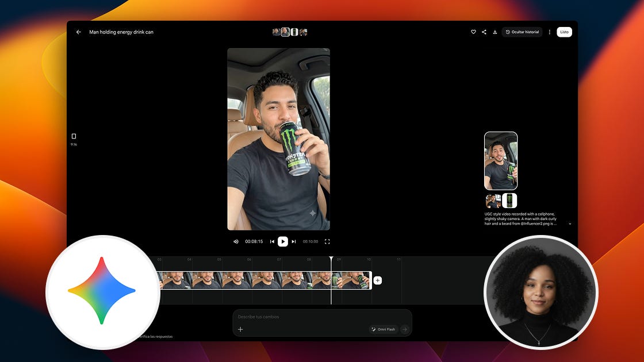Expand the UGC style prompt description
Viewport: 644px width, 362px height.
click(x=570, y=224)
